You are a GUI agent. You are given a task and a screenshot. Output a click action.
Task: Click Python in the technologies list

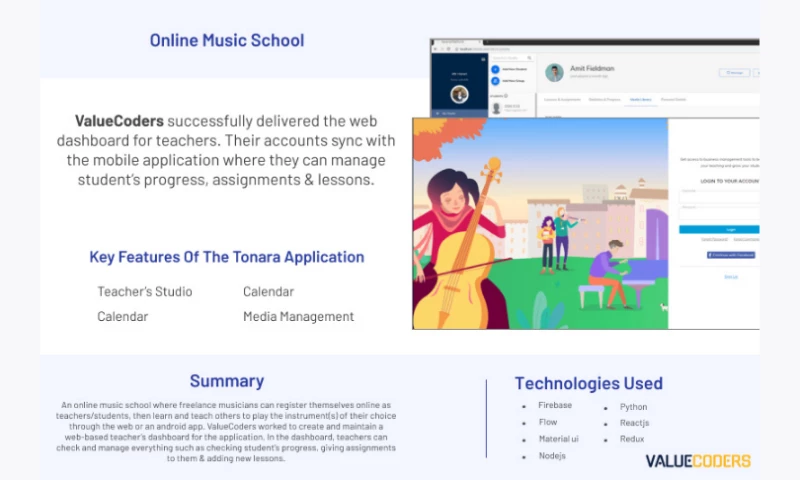[633, 407]
